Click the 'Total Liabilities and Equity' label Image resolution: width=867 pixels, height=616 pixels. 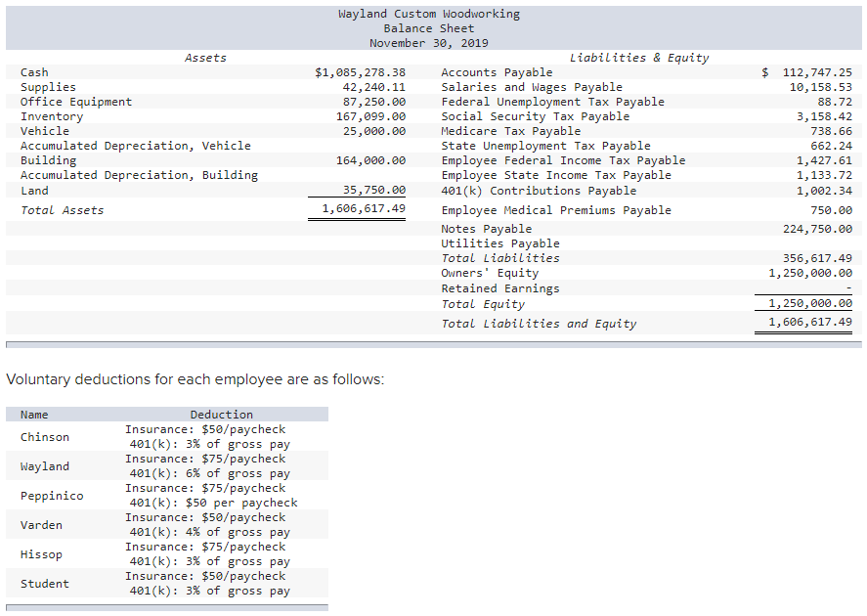pos(539,324)
